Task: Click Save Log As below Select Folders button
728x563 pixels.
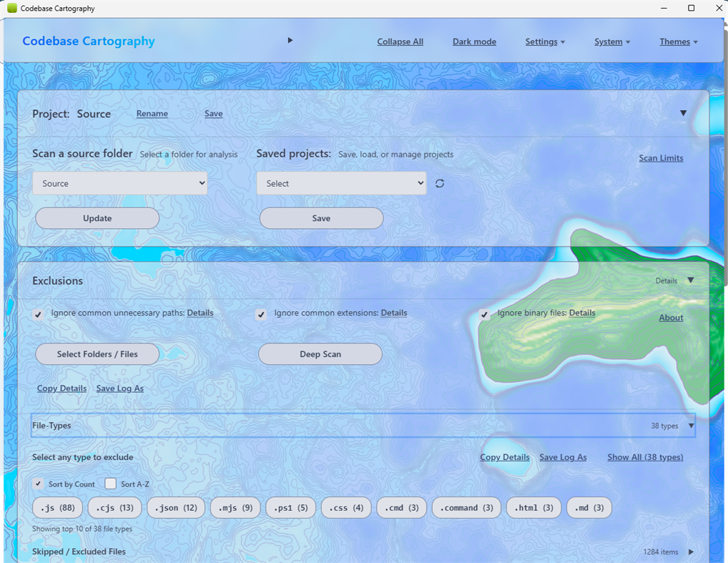Action: point(120,388)
